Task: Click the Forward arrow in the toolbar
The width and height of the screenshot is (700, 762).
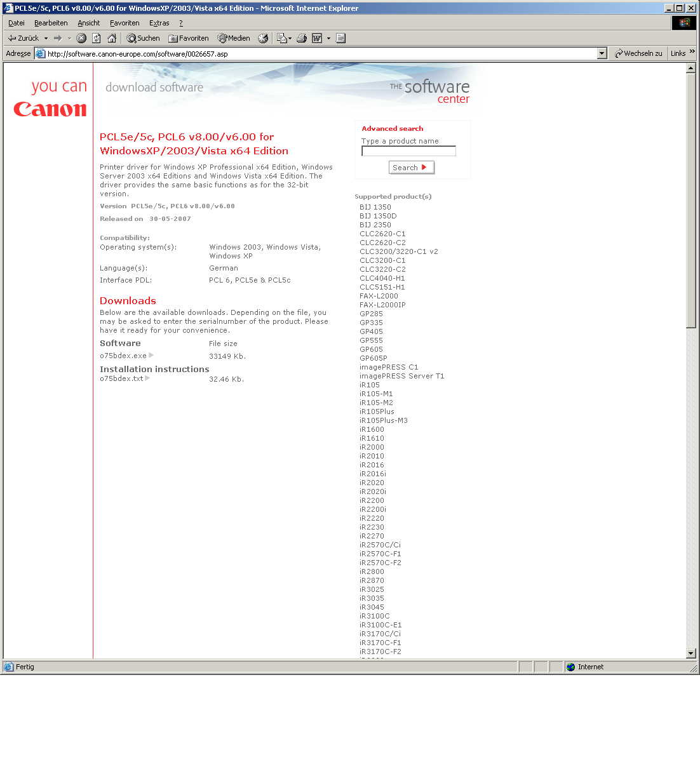Action: [58, 38]
